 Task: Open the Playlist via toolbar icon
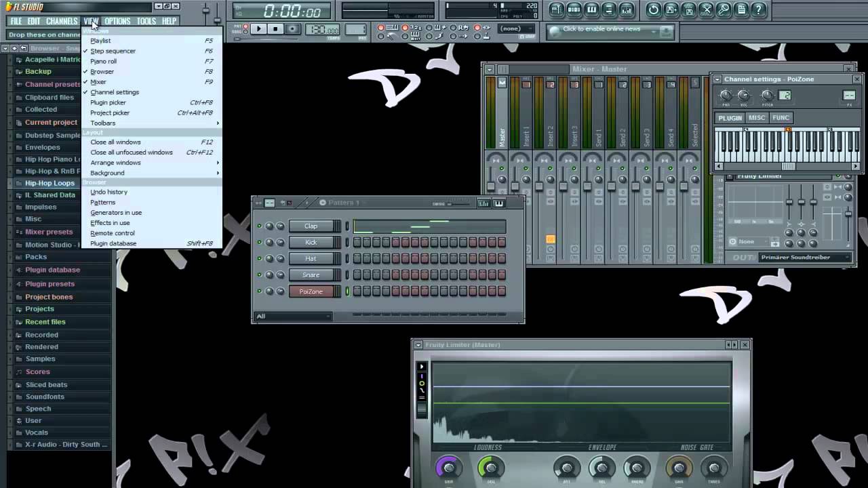(x=556, y=9)
